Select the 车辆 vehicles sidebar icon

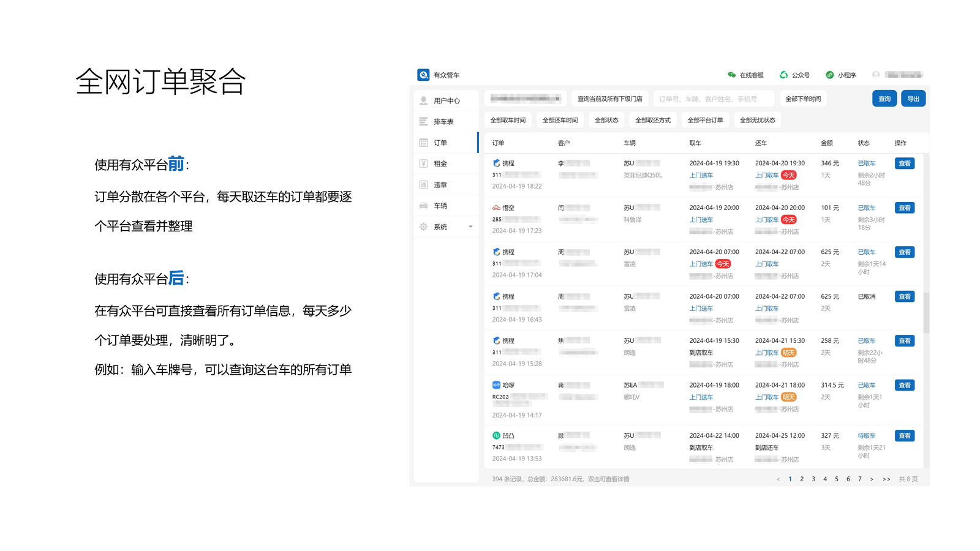[x=423, y=206]
